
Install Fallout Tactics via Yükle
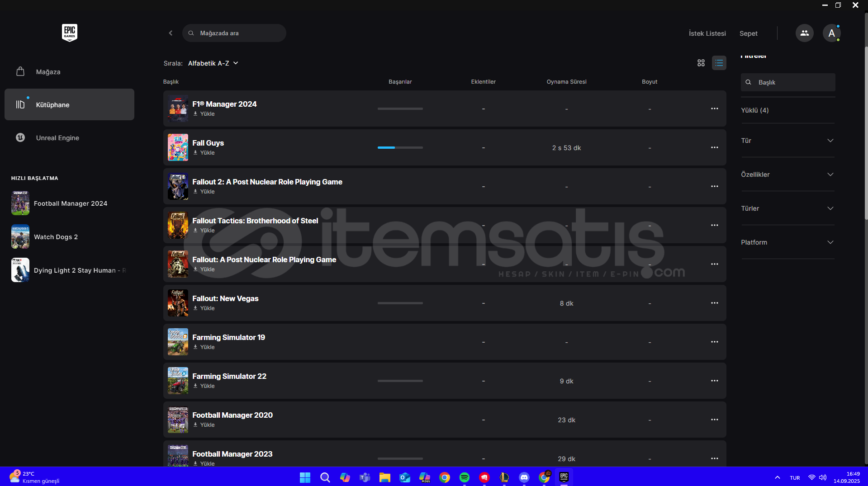tap(204, 231)
